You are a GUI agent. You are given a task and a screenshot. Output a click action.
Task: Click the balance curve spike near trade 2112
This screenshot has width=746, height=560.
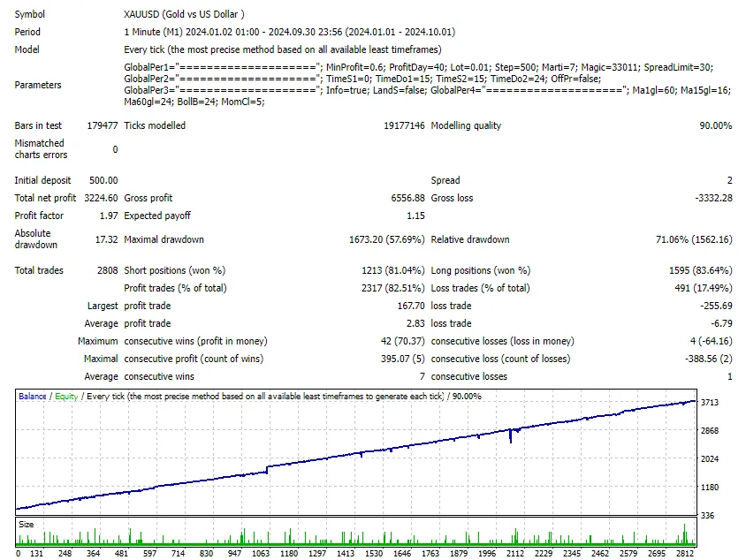click(x=511, y=433)
